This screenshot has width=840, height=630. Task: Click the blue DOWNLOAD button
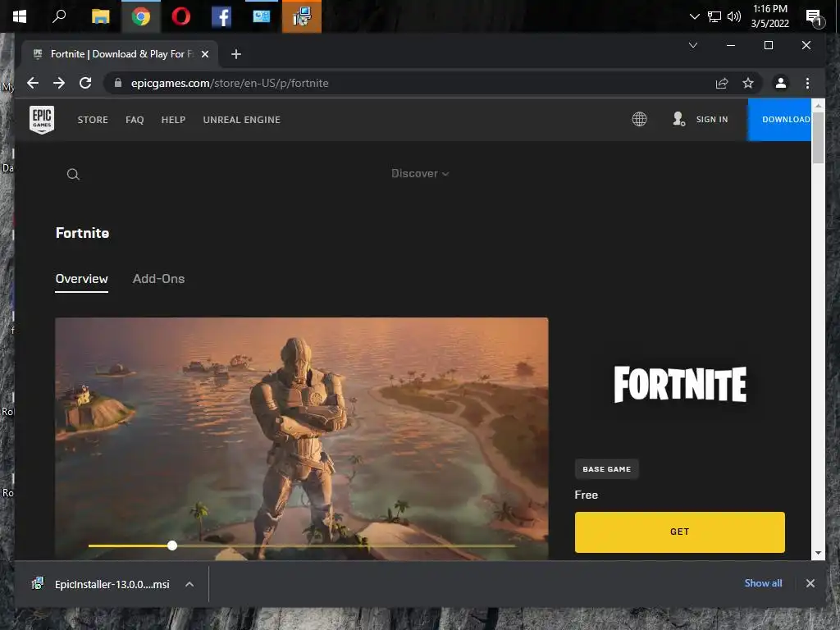coord(779,120)
